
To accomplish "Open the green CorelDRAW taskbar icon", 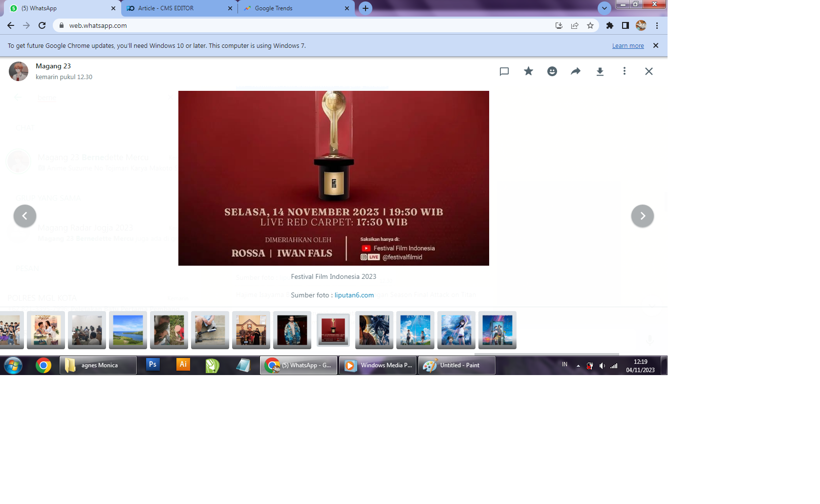I will (x=213, y=365).
